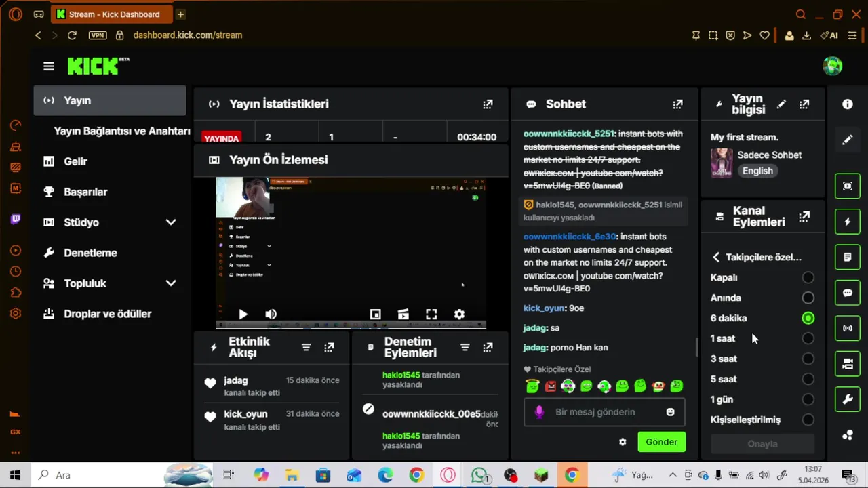Open Yayın Bağlantısı ve Anahtarı page
The width and height of the screenshot is (868, 488).
[x=122, y=131]
